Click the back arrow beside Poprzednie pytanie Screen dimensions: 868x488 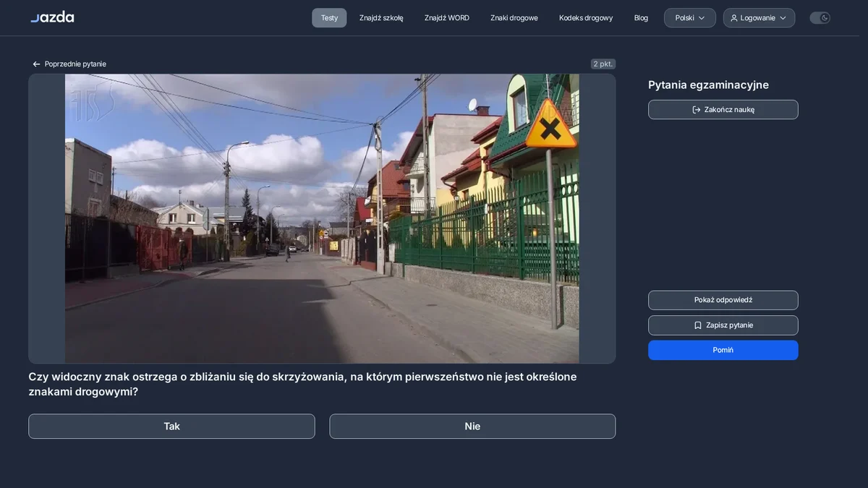pyautogui.click(x=36, y=64)
